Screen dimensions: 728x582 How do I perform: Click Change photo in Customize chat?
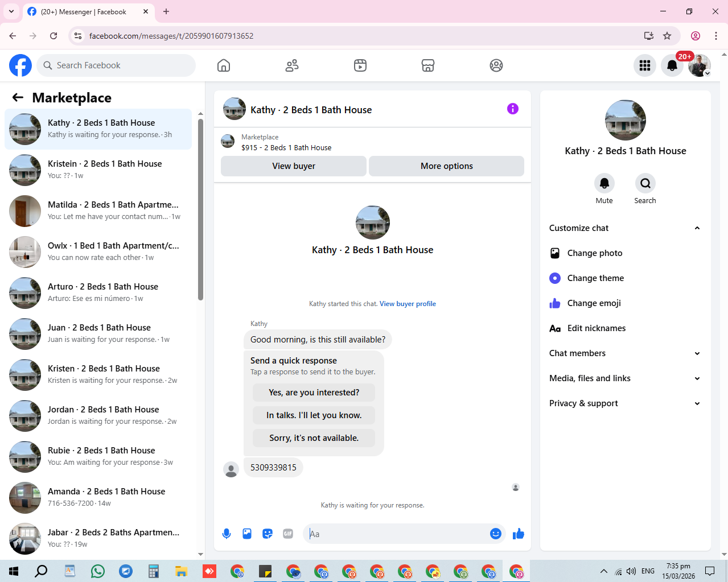click(625, 253)
